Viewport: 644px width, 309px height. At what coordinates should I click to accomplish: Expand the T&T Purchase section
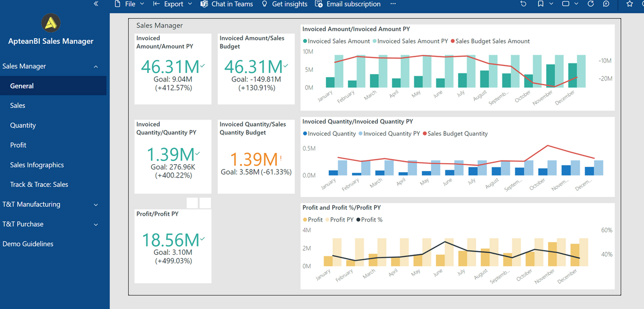coord(96,224)
